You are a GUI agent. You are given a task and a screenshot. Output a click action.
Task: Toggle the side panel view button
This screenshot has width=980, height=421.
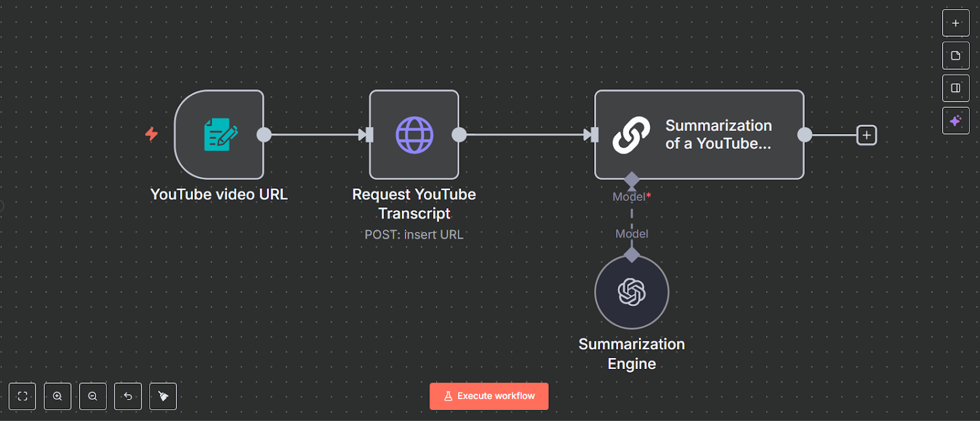click(x=956, y=88)
